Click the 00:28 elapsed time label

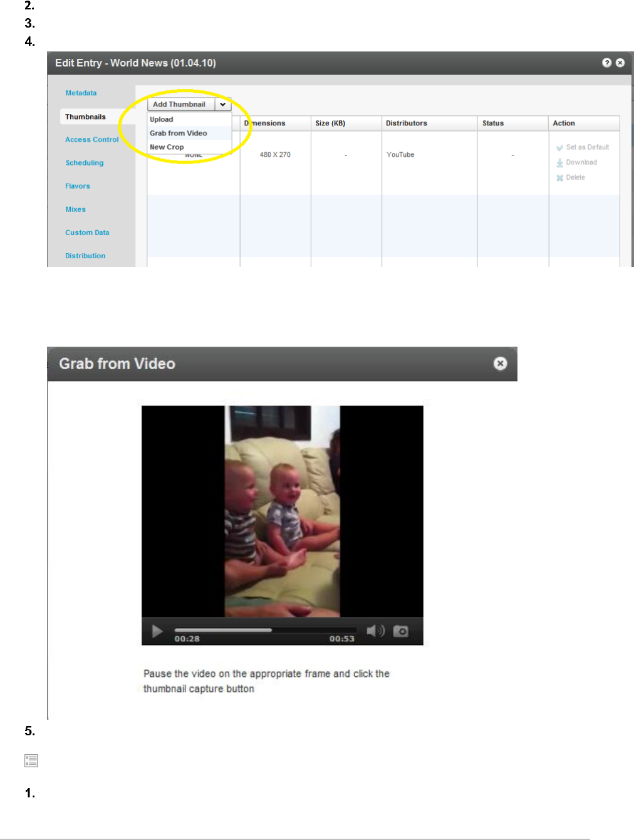pos(187,639)
